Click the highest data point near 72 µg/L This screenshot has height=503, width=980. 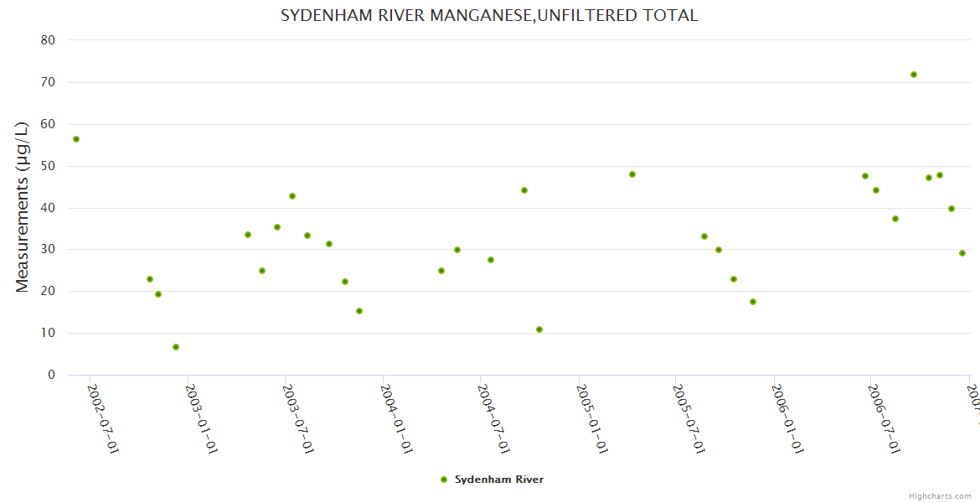point(914,75)
